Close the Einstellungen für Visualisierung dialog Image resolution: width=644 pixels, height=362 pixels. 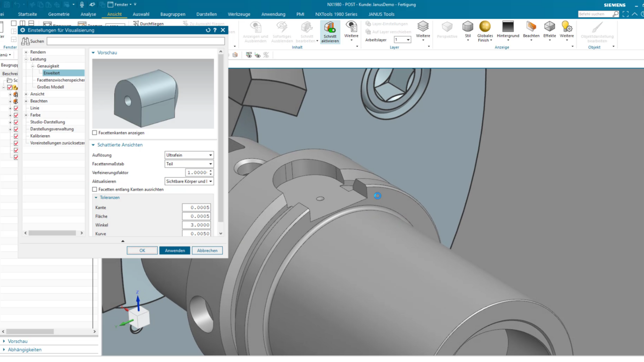[x=223, y=30]
